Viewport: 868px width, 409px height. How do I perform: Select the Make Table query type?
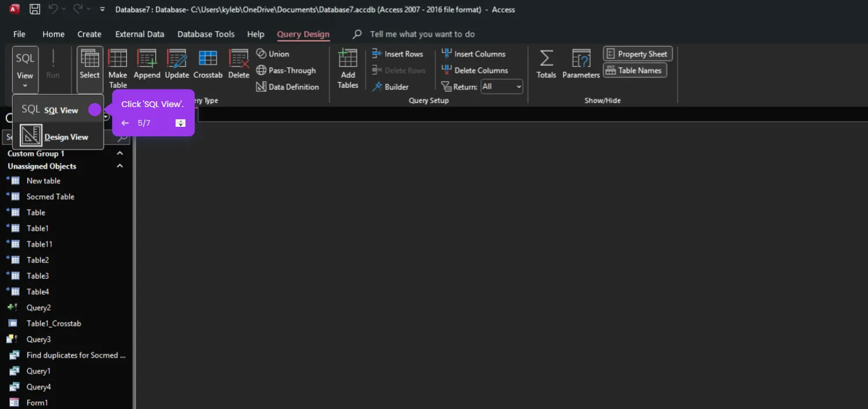coord(117,64)
